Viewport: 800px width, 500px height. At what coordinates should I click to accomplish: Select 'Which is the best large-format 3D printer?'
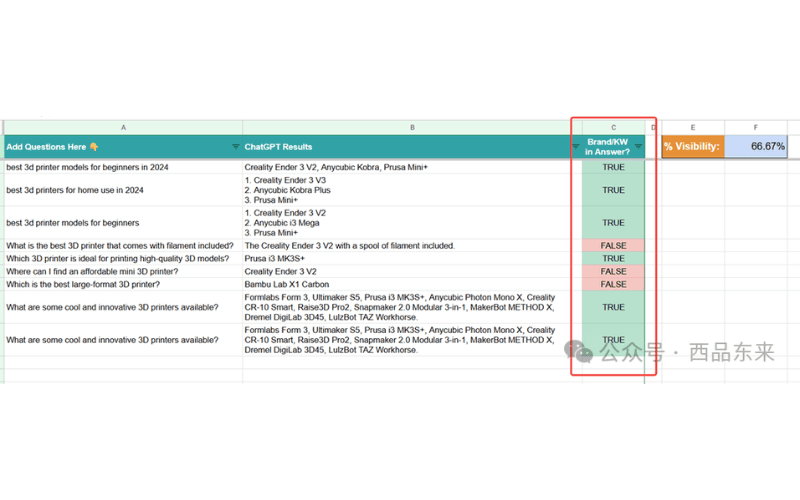[x=123, y=284]
